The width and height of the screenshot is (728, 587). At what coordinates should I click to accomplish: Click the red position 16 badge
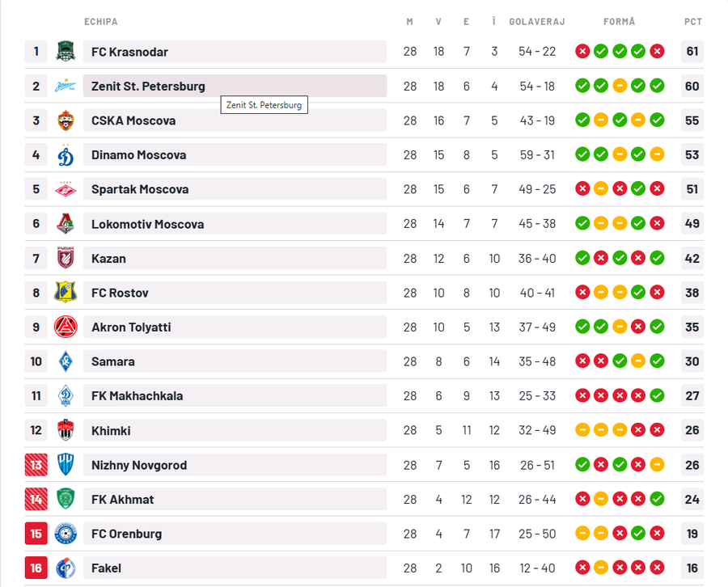coord(36,568)
